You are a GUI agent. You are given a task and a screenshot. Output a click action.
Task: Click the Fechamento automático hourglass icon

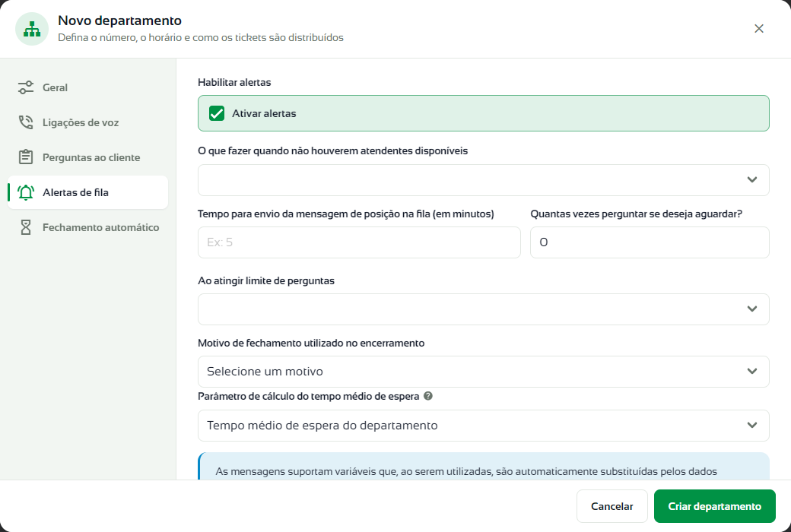tap(26, 227)
